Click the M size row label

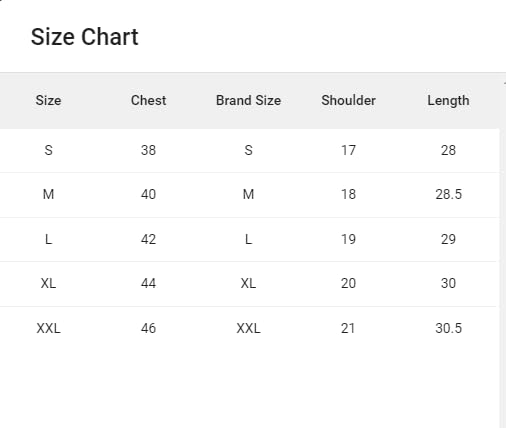point(48,194)
